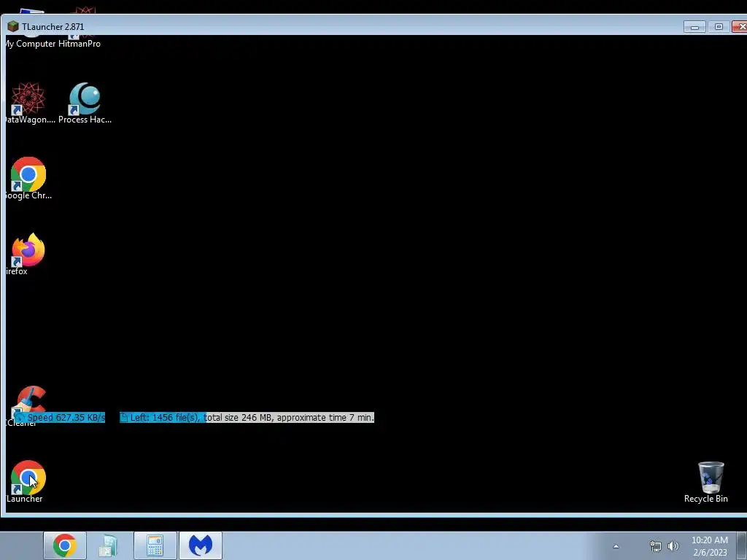Minimize the TLauncher window

click(x=694, y=27)
